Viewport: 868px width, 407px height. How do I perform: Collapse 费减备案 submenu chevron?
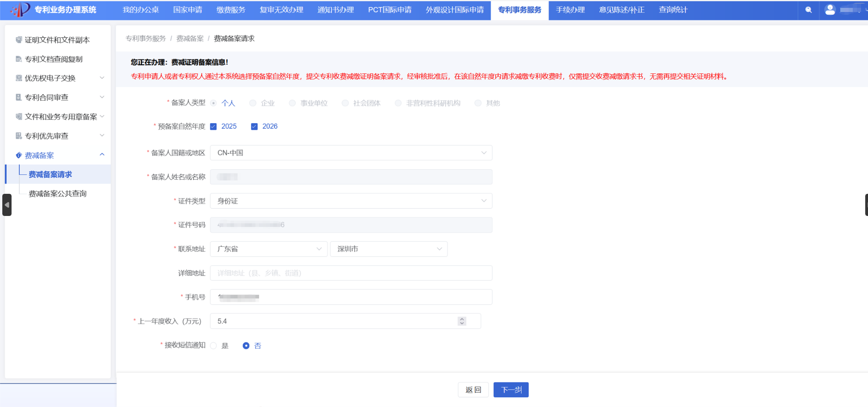click(x=102, y=155)
